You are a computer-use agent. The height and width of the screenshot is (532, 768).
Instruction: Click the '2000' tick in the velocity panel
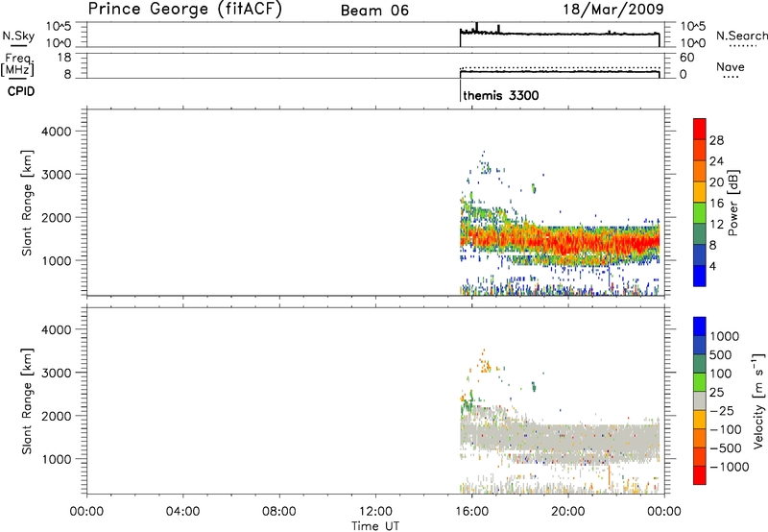click(57, 416)
